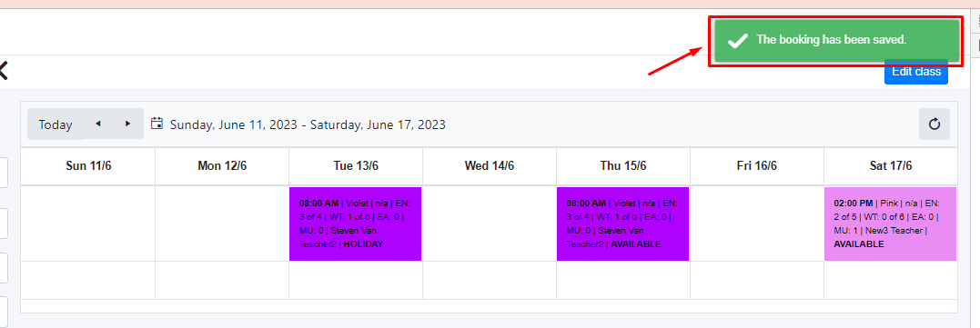Viewport: 980px width, 328px height.
Task: Select the Tue 13/6 column header
Action: (x=356, y=166)
